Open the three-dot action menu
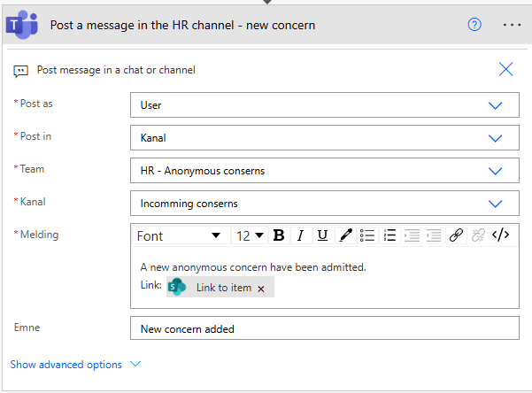Viewport: 532px width, 393px height. tap(512, 25)
